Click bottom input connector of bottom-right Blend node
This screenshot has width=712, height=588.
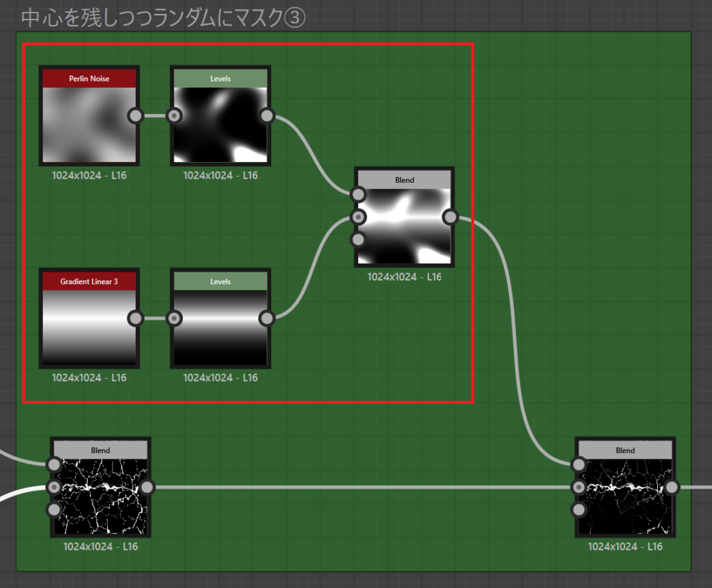pos(578,510)
